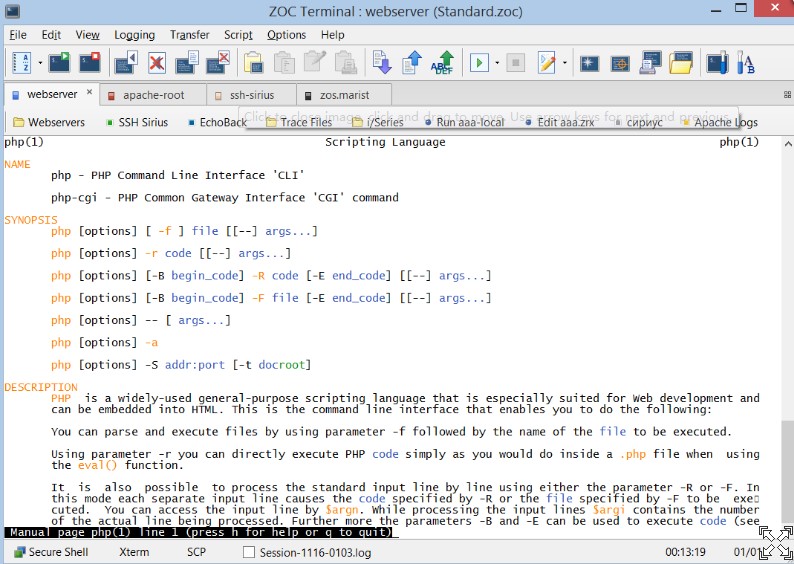Click the red X disconnect icon
794x564 pixels.
(157, 63)
